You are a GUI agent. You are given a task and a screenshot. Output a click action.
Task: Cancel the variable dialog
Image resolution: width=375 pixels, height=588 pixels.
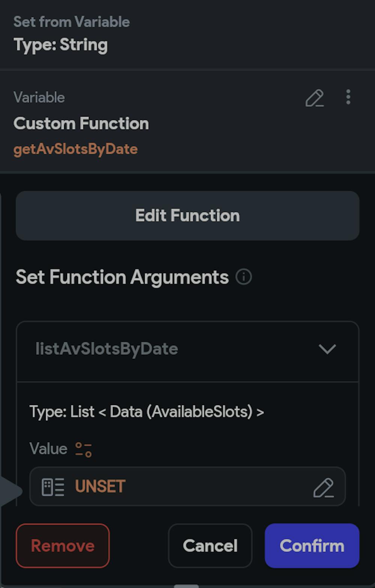(210, 546)
